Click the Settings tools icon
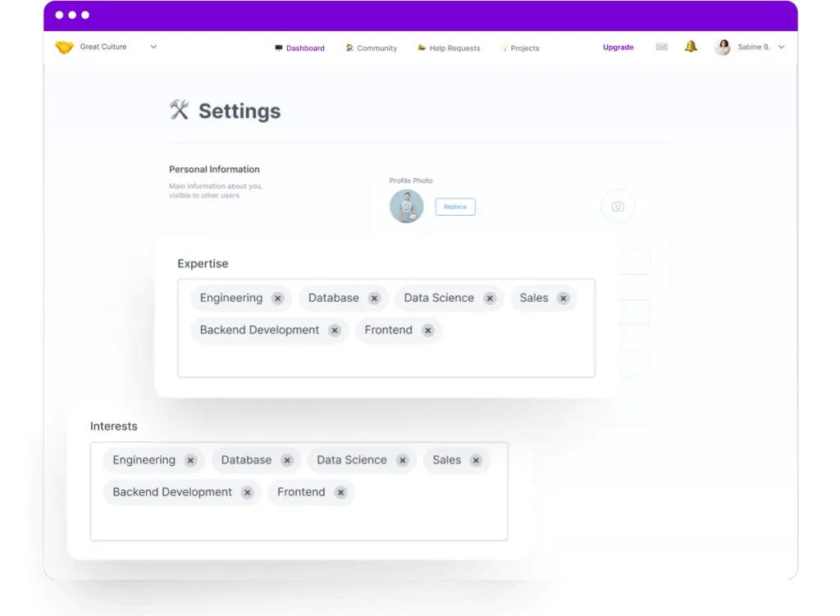The width and height of the screenshot is (840, 616). (x=180, y=110)
